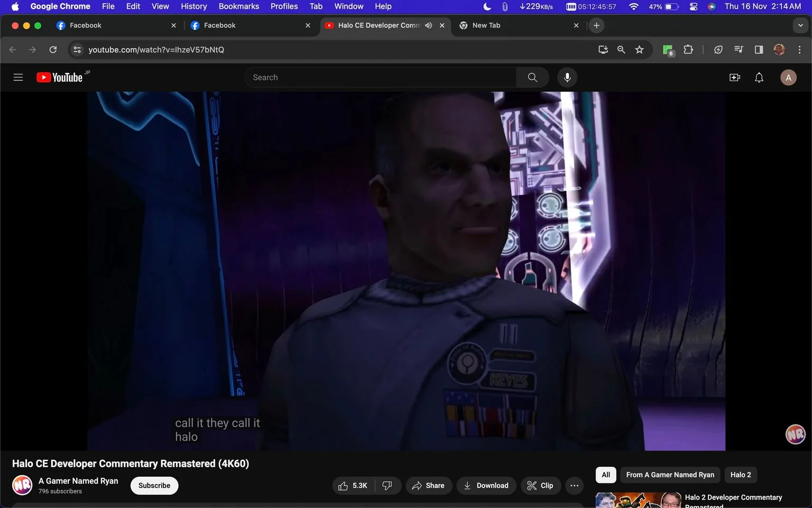
Task: Open macOS Control Center
Action: pyautogui.click(x=694, y=6)
